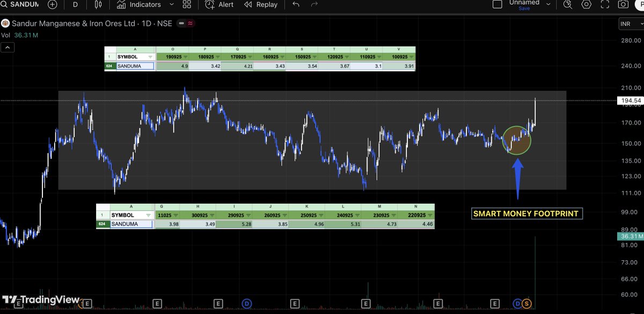Start bar Replay mode
The image size is (644, 314).
point(261,4)
